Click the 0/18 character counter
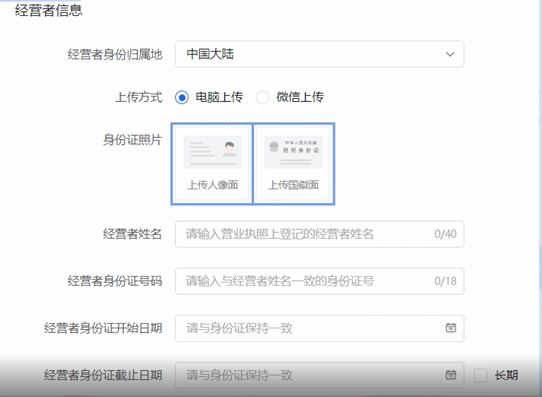Image resolution: width=542 pixels, height=397 pixels. [x=445, y=281]
